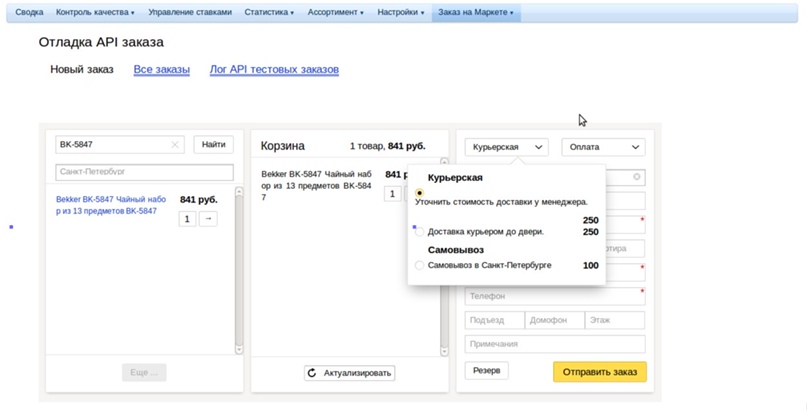Select 'Уточнить стоимость доставки у менеджера' radio option
807x410 pixels.
(420, 193)
